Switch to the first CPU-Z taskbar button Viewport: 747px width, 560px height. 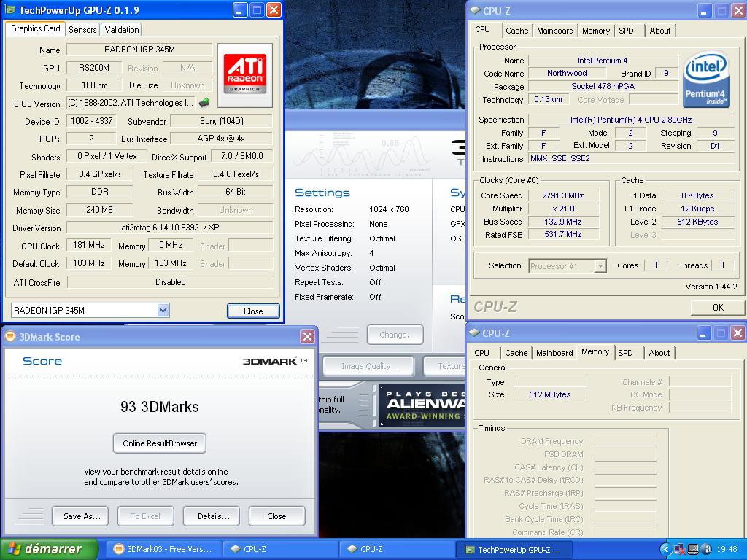pos(280,549)
